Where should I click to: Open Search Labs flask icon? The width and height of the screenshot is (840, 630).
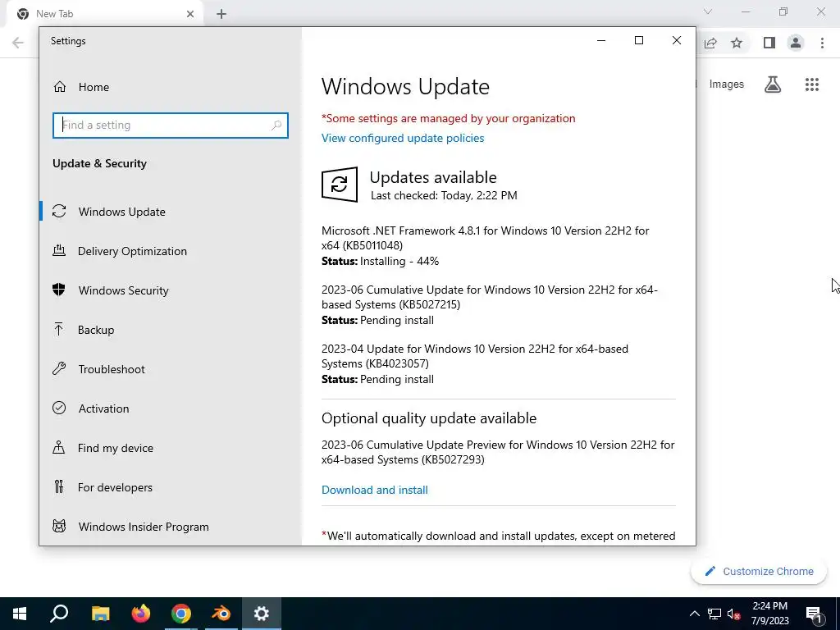click(x=773, y=84)
